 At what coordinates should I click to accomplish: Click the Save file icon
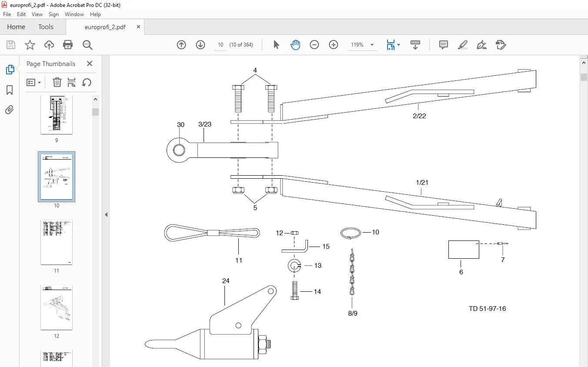coord(11,45)
